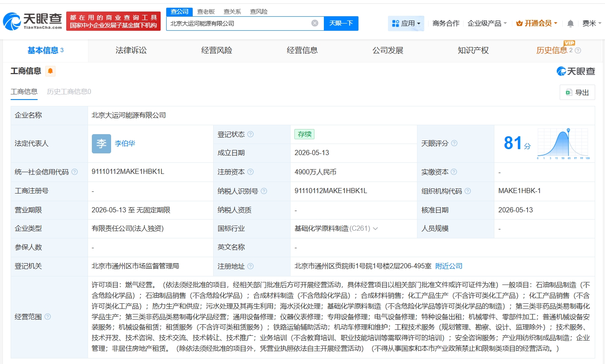This screenshot has width=605, height=364.
Task: Click help icon beside 组织机构代码
Action: [x=467, y=191]
